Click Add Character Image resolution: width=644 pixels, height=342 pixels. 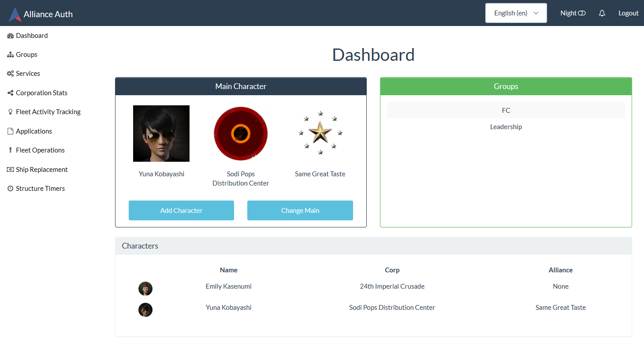[x=181, y=210]
